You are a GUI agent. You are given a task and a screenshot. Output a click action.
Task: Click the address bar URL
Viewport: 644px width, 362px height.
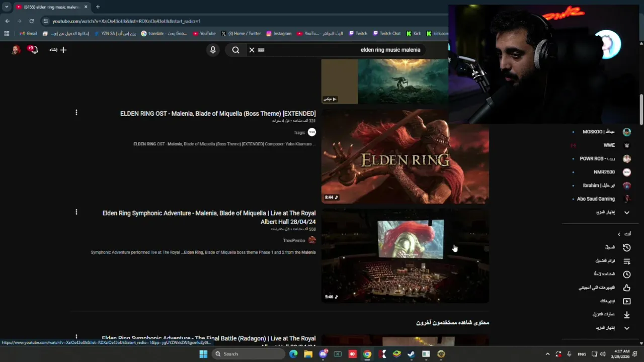[126, 21]
